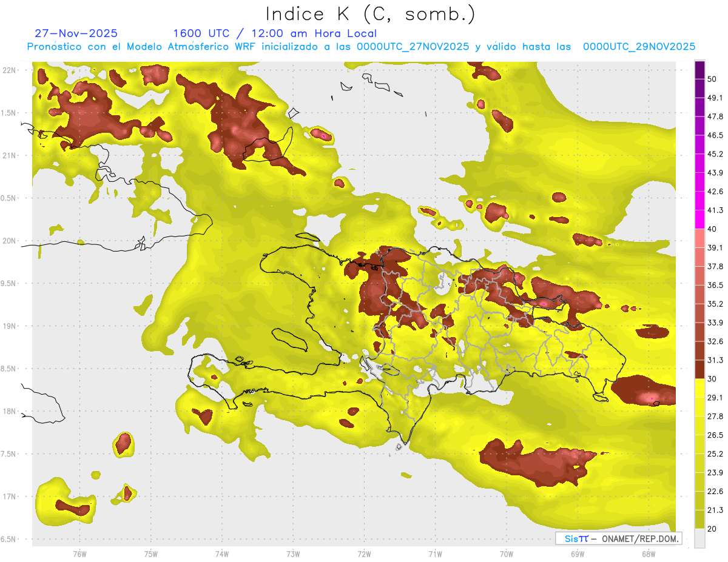Click the "45.2" colorbar value
Image resolution: width=728 pixels, height=562 pixels.
tap(715, 154)
